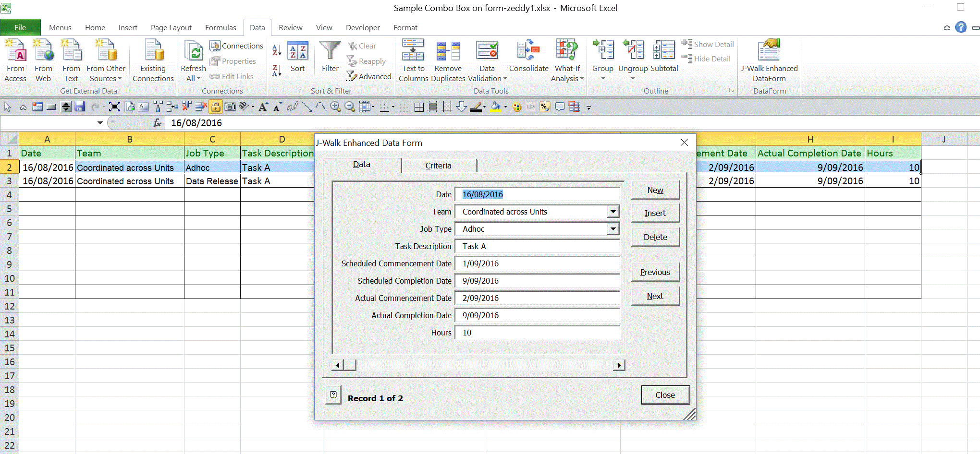
Task: Toggle the highlighted lock icon
Action: (216, 107)
